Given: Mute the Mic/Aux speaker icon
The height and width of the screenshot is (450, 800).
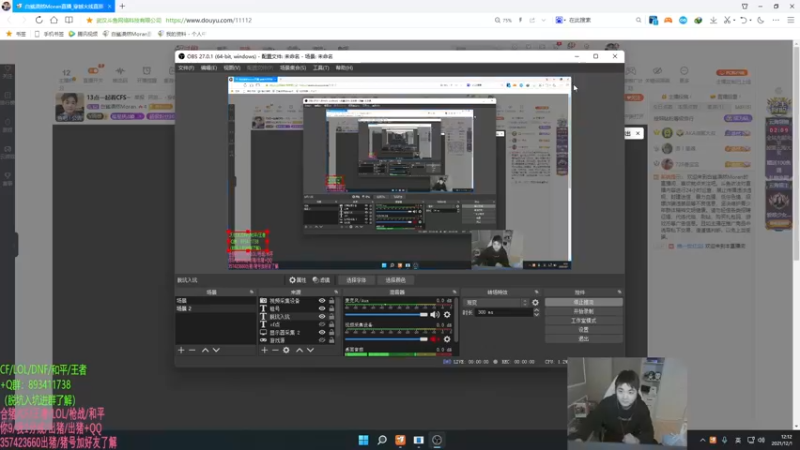Looking at the screenshot, I should [x=435, y=315].
